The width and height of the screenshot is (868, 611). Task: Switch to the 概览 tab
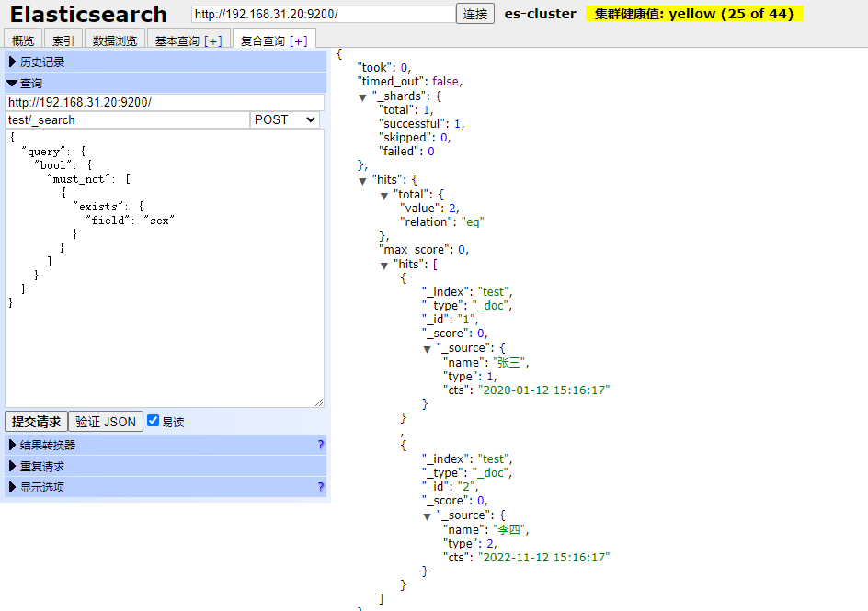tap(23, 40)
